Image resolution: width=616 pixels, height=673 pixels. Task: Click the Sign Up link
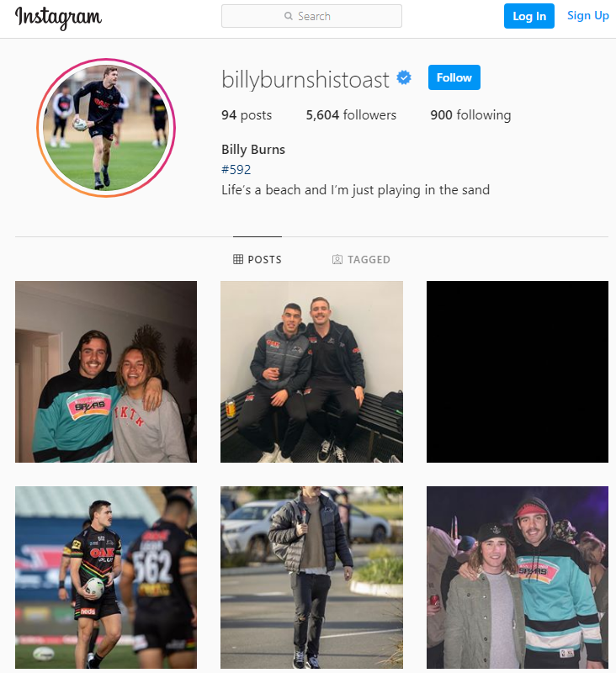point(587,16)
